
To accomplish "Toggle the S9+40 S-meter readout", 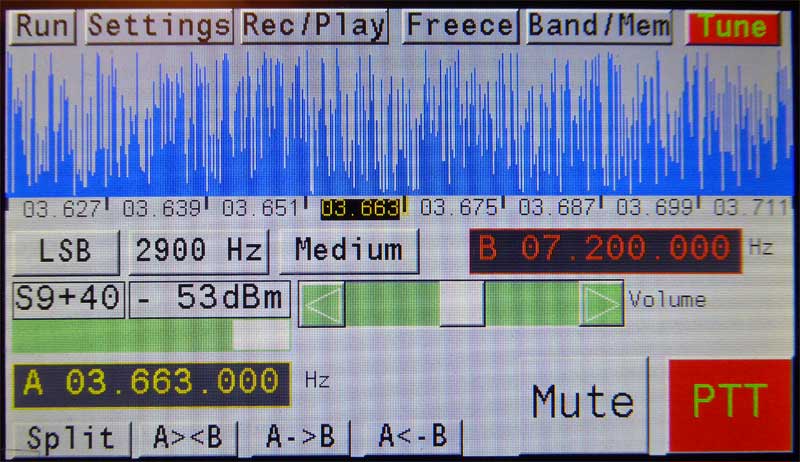I will point(68,299).
